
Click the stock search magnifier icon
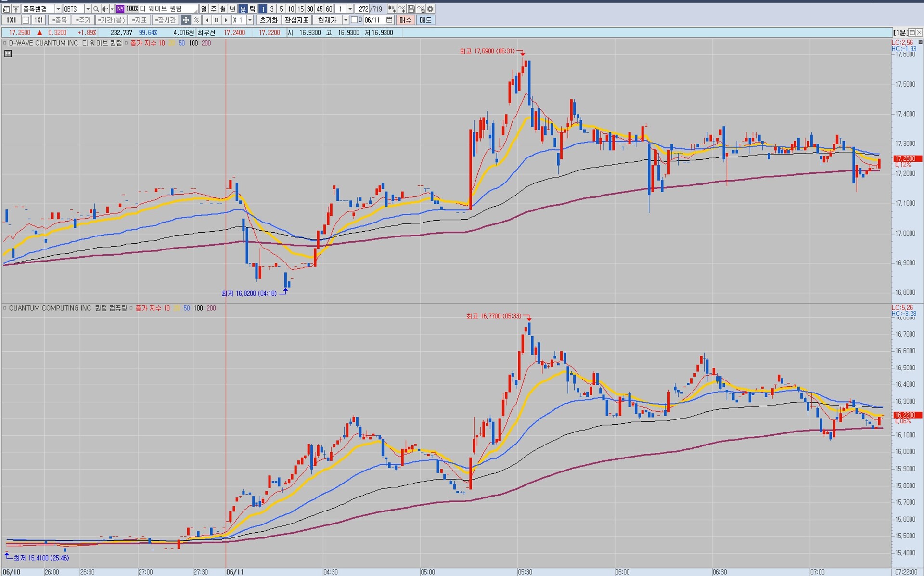click(96, 9)
